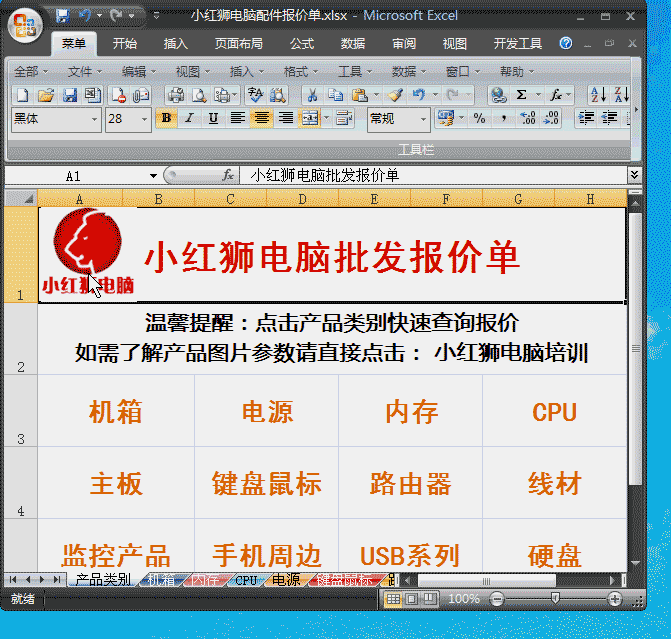
Task: Click the AutoSum sigma icon
Action: (x=521, y=95)
